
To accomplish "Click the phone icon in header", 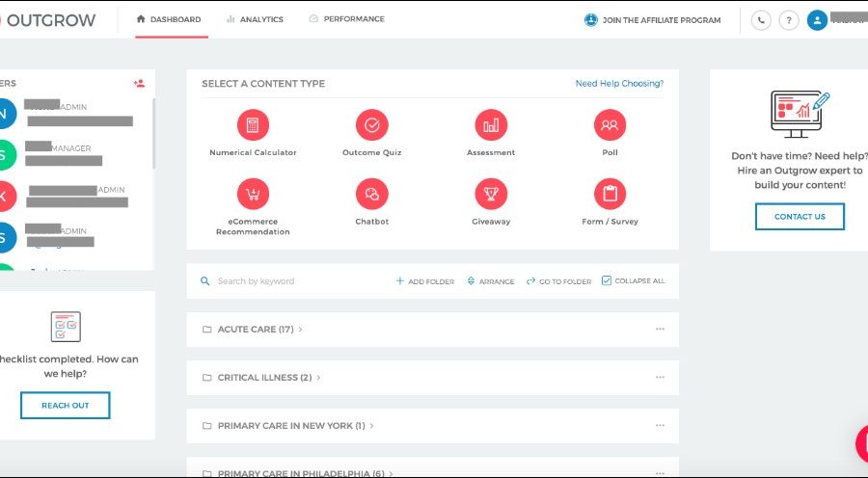I will pyautogui.click(x=761, y=20).
